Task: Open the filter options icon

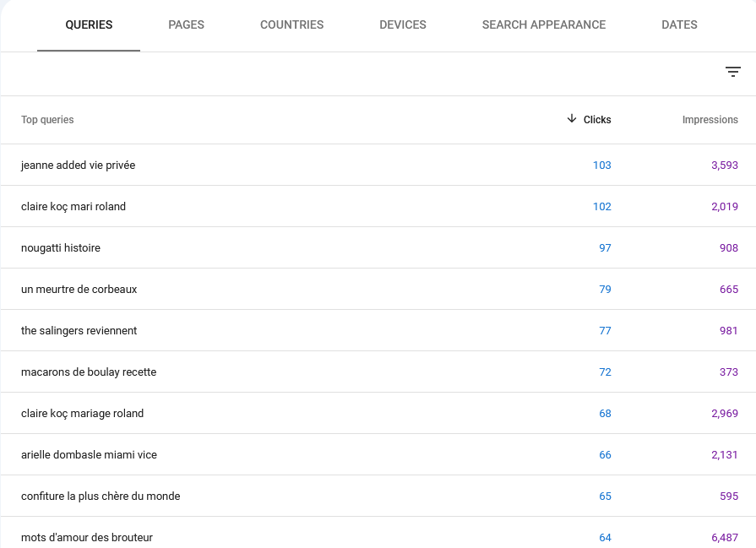Action: click(x=732, y=72)
